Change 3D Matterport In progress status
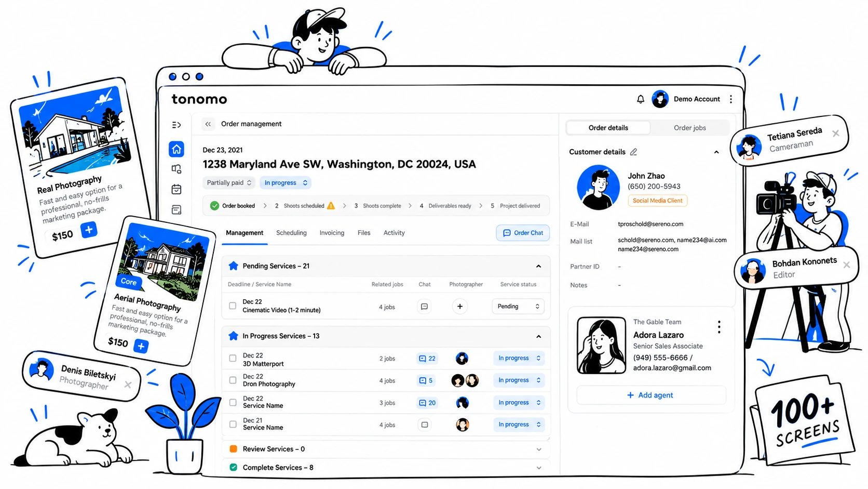This screenshot has width=868, height=489. pyautogui.click(x=519, y=358)
